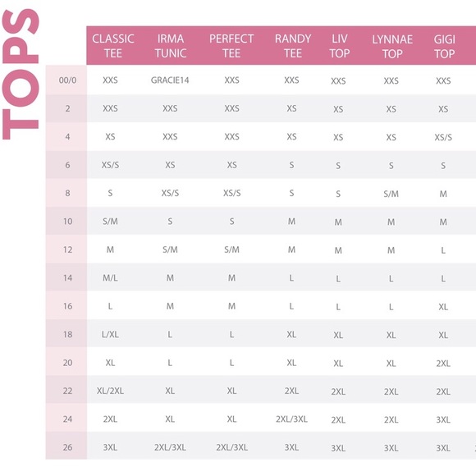476x476 pixels.
Task: Click the 2XL/3XL cell in Perfect Tee
Action: click(231, 447)
